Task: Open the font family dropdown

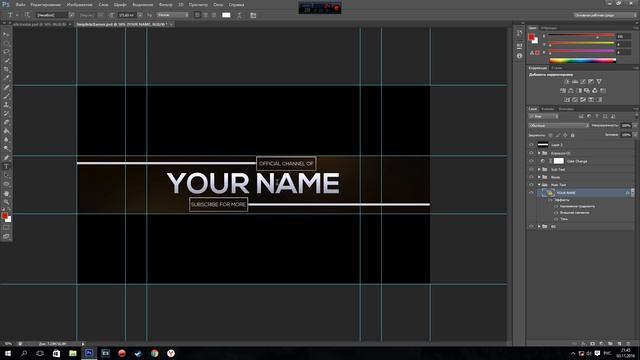Action: tap(71, 15)
